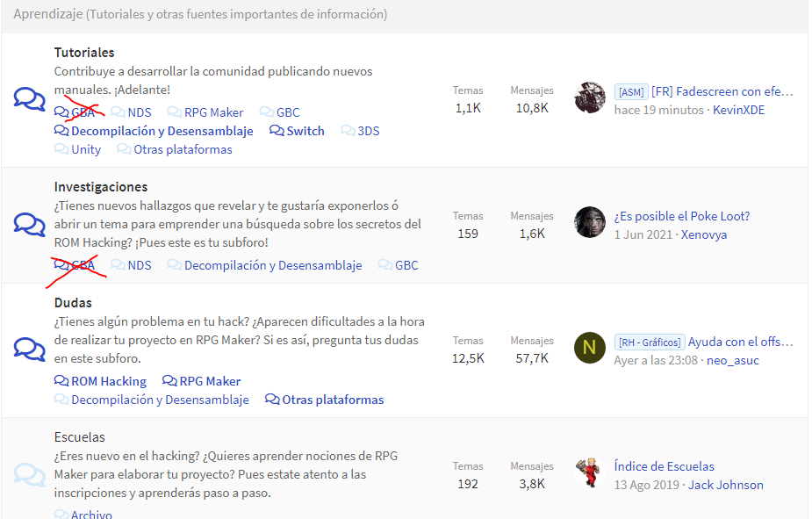Open the thread '¿Es posible el Poke Loot?'
The image size is (812, 519).
[681, 216]
